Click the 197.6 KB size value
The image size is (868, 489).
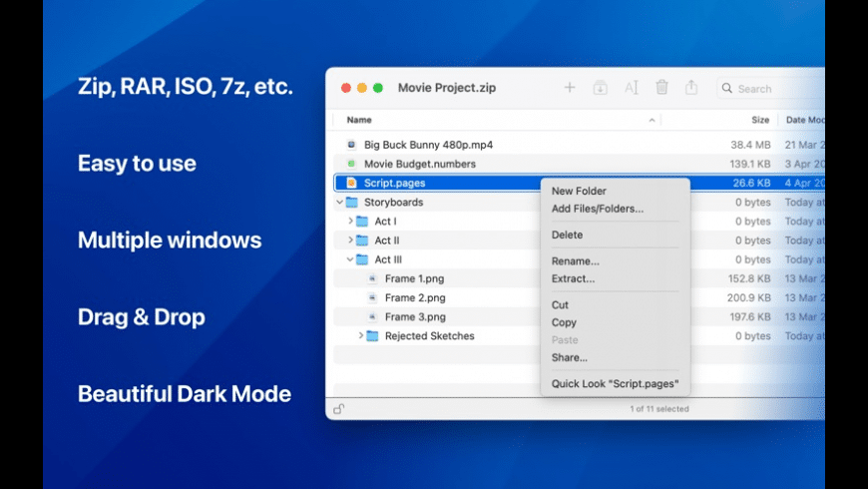click(x=750, y=316)
